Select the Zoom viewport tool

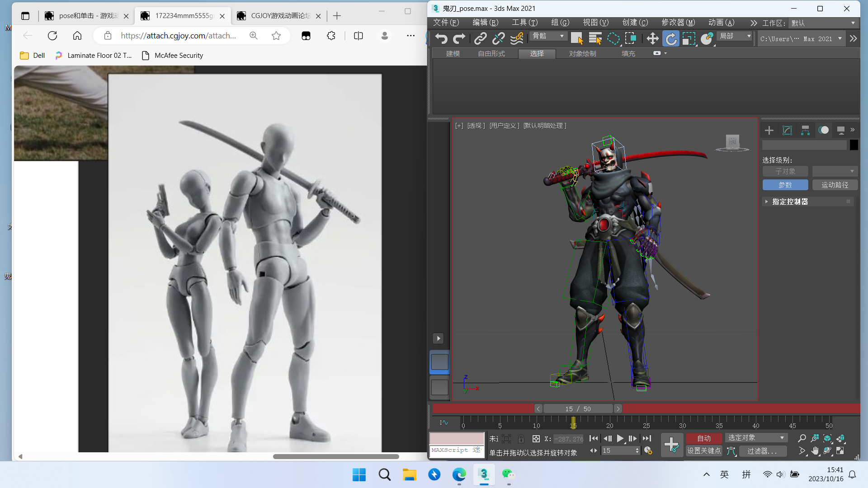802,438
